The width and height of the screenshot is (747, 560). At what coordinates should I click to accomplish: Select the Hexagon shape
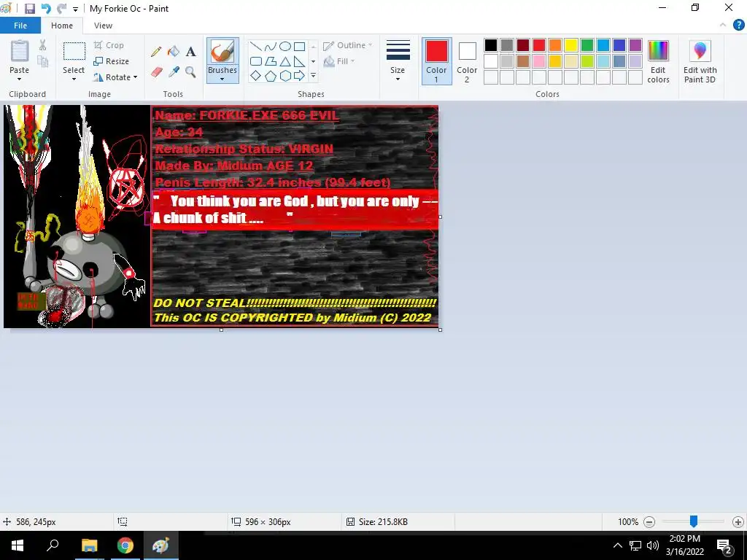coord(285,76)
